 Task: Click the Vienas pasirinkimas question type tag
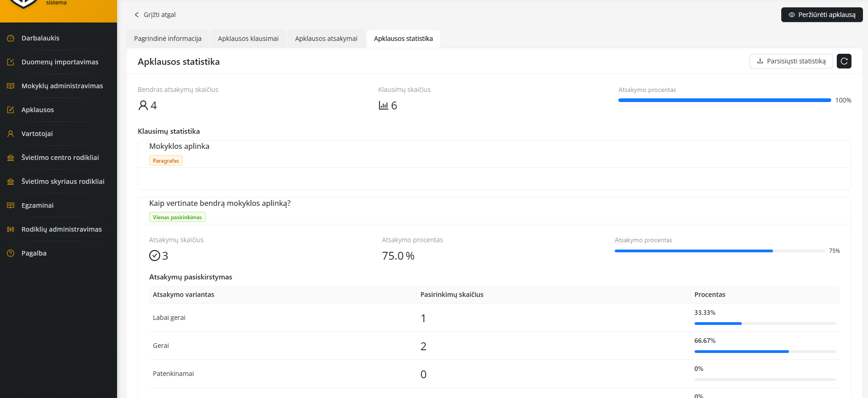pyautogui.click(x=177, y=217)
